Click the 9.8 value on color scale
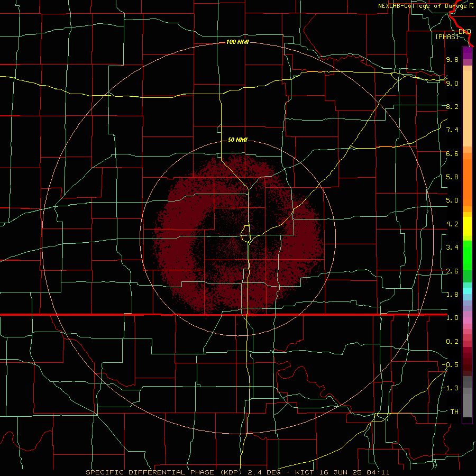The width and height of the screenshot is (476, 476). point(452,59)
